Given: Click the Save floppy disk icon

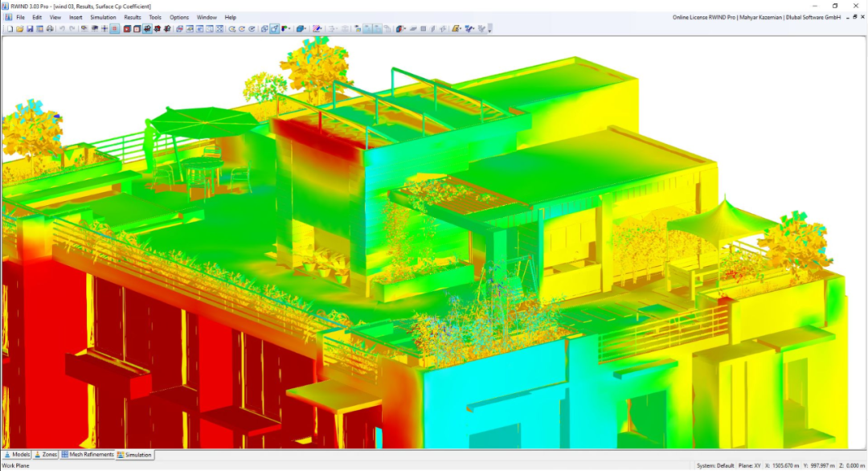Looking at the screenshot, I should tap(30, 29).
